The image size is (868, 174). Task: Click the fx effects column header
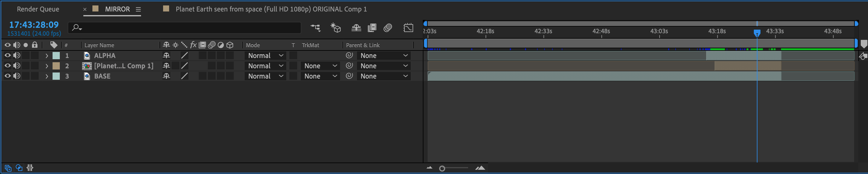(193, 45)
